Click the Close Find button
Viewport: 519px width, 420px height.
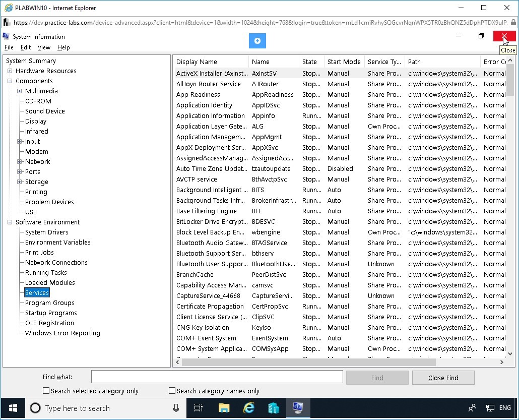coord(443,378)
